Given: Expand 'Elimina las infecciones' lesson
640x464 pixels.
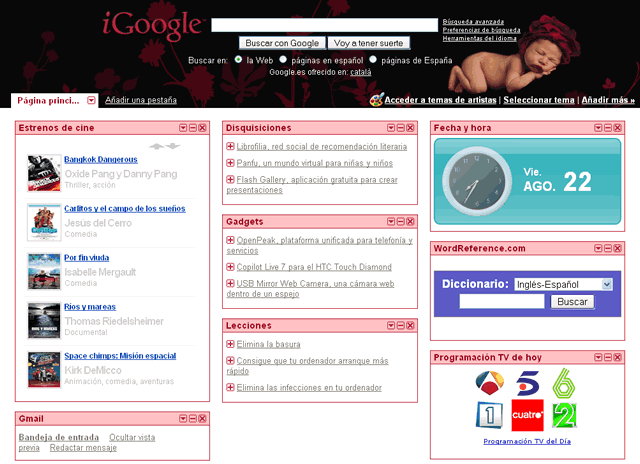Looking at the screenshot, I should [x=230, y=387].
